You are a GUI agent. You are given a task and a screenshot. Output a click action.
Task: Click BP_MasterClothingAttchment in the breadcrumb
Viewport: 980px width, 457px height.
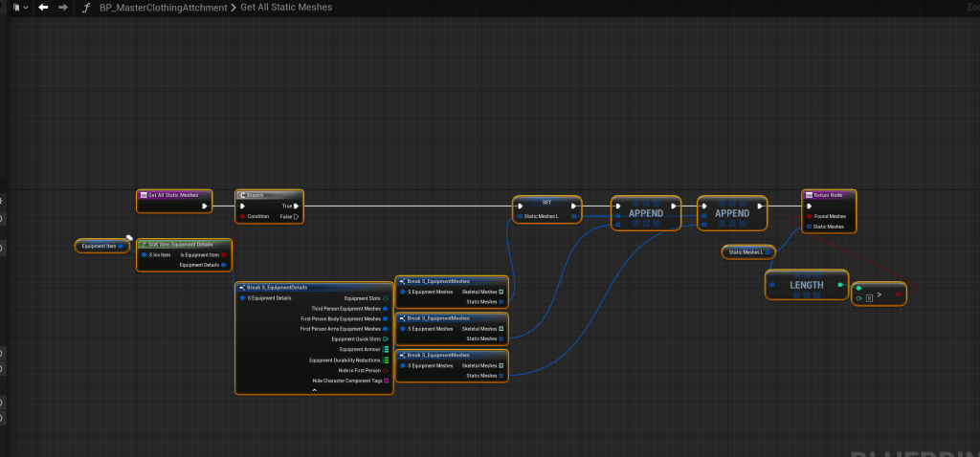[x=164, y=7]
